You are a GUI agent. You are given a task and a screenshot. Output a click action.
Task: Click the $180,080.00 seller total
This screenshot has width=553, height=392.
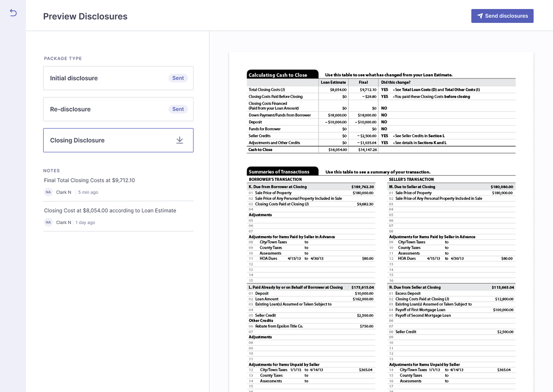tap(502, 187)
